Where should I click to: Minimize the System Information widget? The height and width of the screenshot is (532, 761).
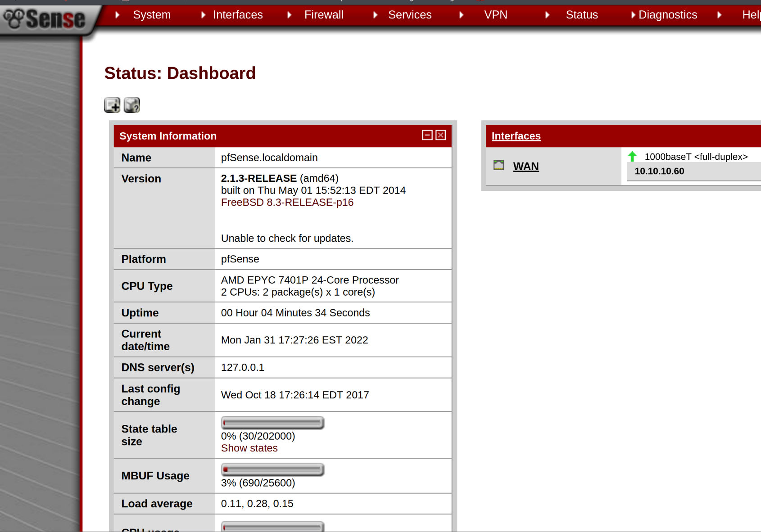(427, 135)
